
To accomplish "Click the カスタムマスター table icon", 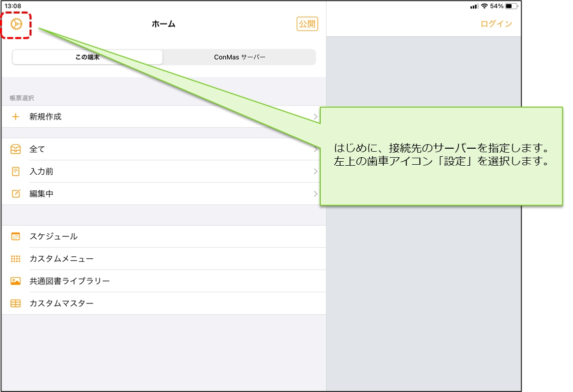I will pyautogui.click(x=16, y=303).
